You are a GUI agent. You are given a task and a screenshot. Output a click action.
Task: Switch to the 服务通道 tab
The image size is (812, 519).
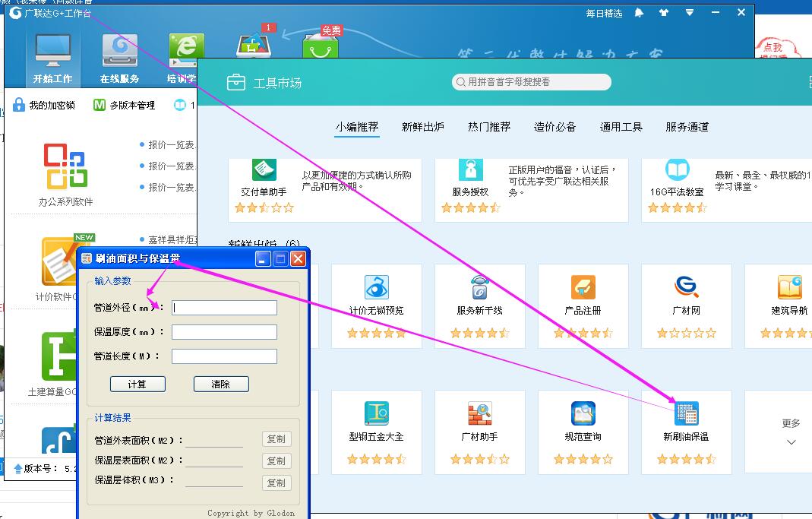(x=687, y=127)
